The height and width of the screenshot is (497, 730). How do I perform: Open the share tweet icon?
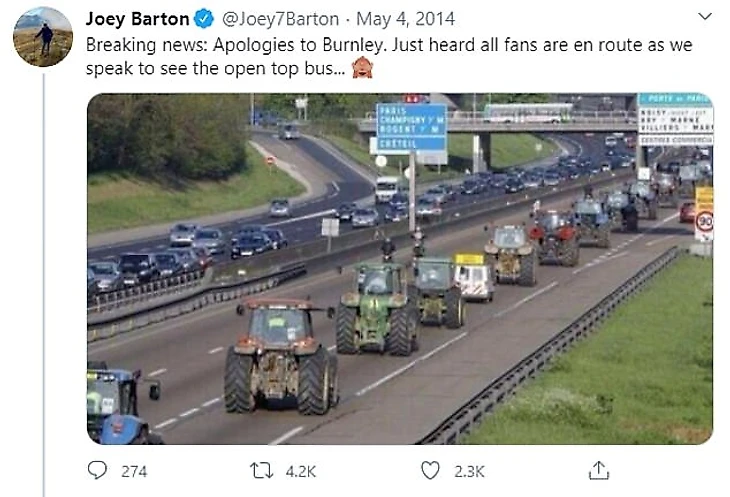[599, 470]
